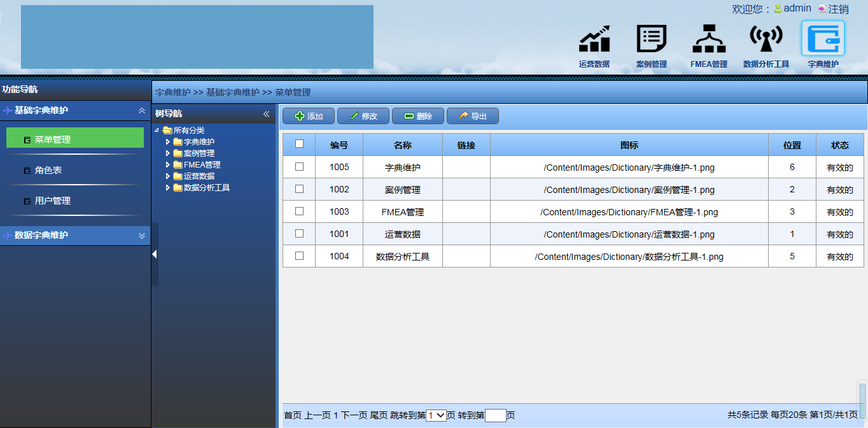868x428 pixels.
Task: Open the 运营数据 chart icon
Action: [594, 39]
